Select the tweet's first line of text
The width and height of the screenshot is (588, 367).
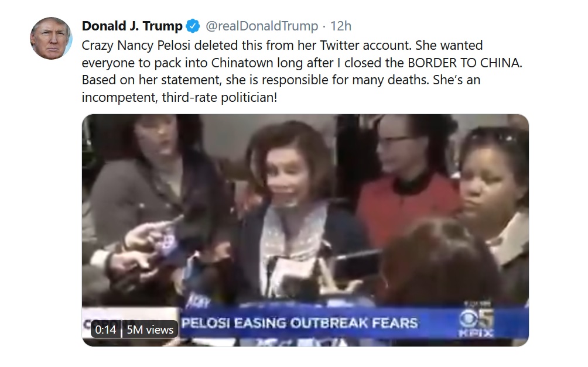282,45
